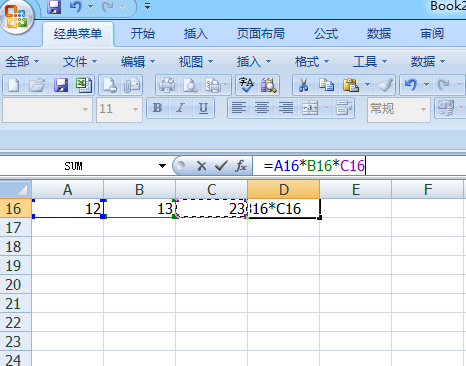Screen dimensions: 466x366
Task: Switch to the 开始 ribbon tab
Action: tap(143, 34)
